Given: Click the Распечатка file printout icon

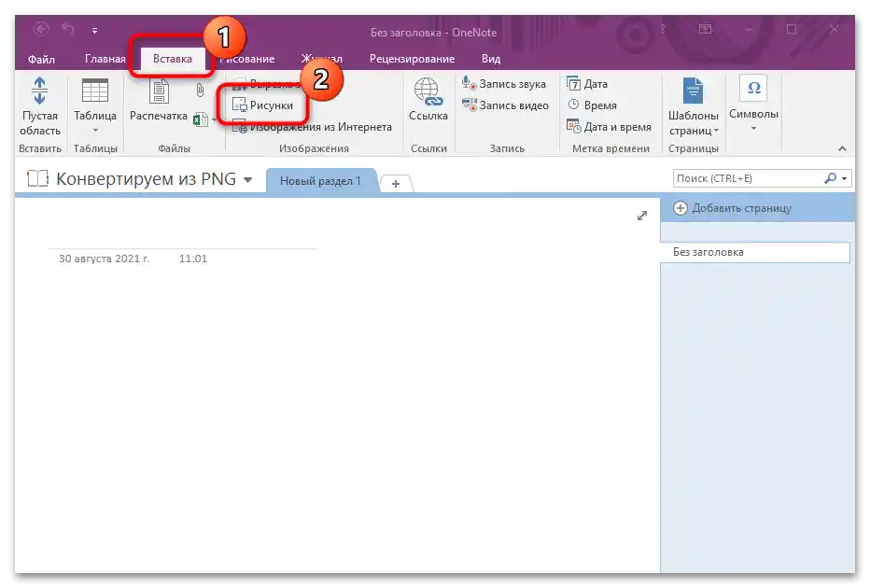Looking at the screenshot, I should (x=159, y=91).
